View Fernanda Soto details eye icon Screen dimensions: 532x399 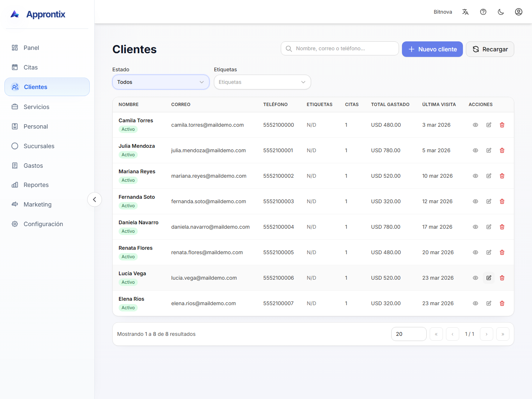pos(475,201)
